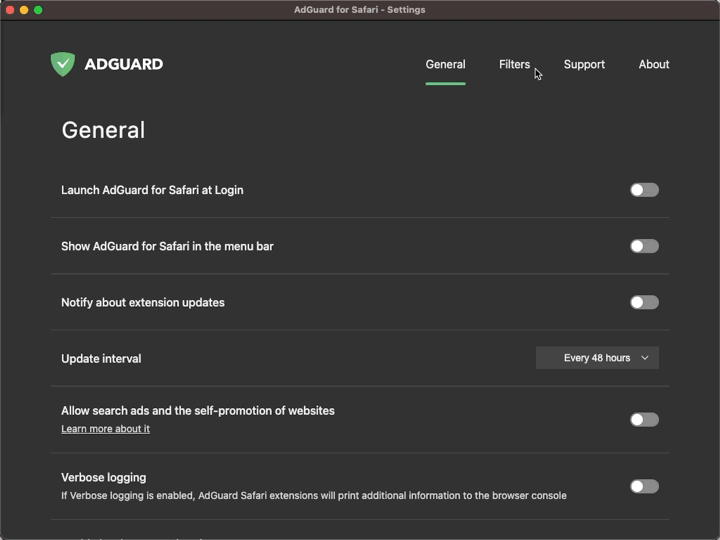Click the Notify about extension updates label
This screenshot has height=540, width=720.
(x=143, y=303)
